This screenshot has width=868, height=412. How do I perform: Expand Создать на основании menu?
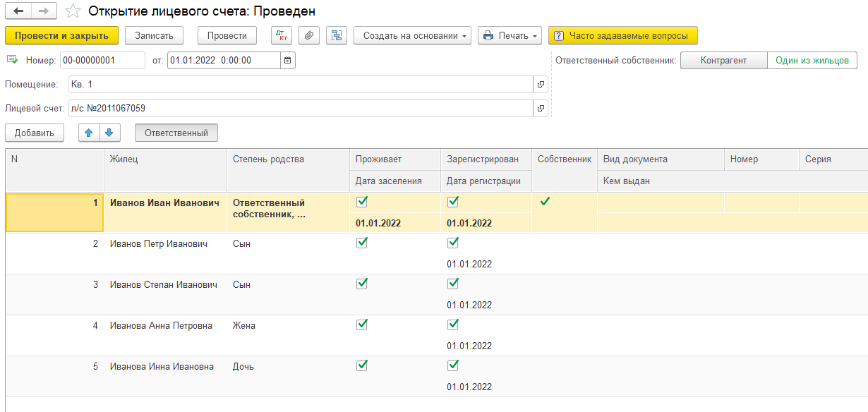[x=413, y=35]
